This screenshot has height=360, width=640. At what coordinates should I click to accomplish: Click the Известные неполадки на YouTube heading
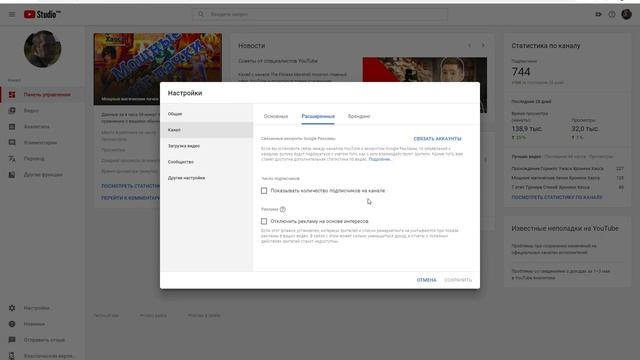(565, 229)
